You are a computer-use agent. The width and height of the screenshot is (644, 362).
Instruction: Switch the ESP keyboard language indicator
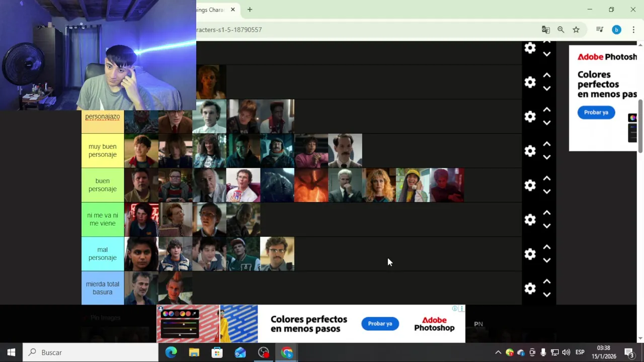580,352
